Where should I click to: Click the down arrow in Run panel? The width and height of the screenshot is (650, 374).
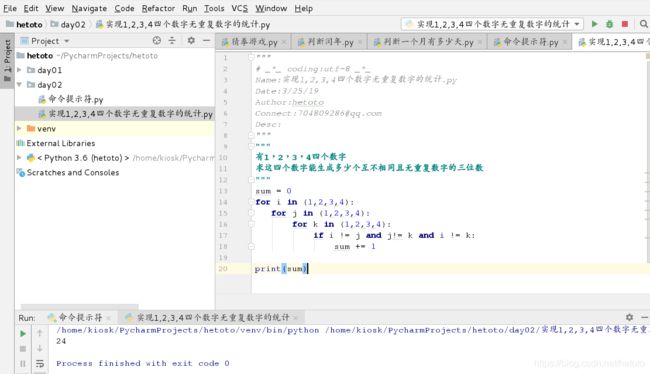[x=40, y=348]
